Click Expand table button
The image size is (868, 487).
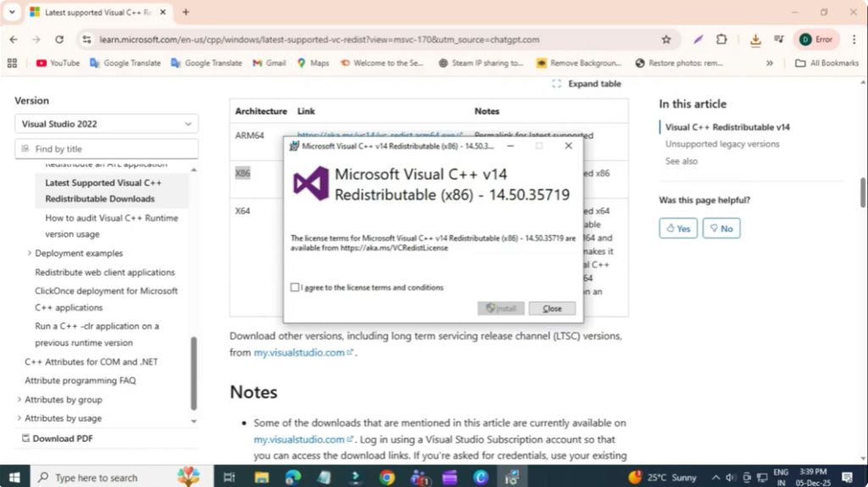point(587,84)
